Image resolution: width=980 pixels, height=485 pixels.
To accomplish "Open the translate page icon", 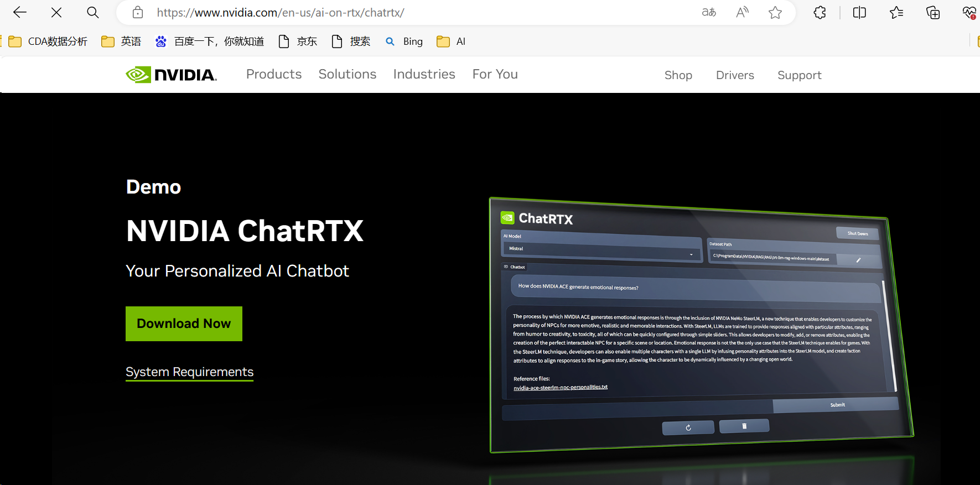I will pyautogui.click(x=709, y=12).
